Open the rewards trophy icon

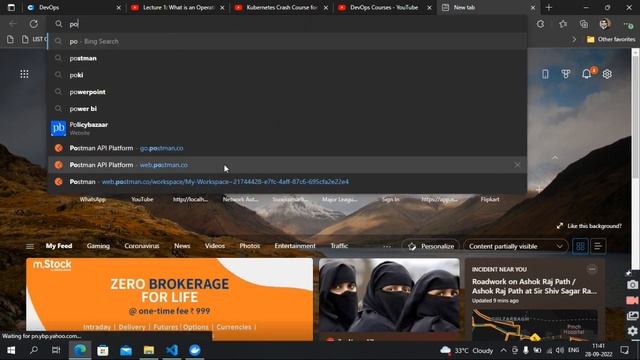point(565,74)
